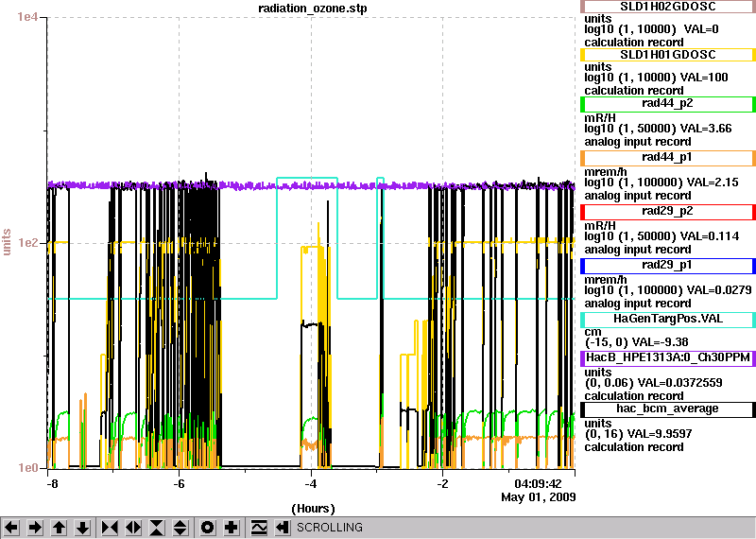Image resolution: width=756 pixels, height=539 pixels.
Task: Pan the plot right with the right arrow
Action: 35,528
